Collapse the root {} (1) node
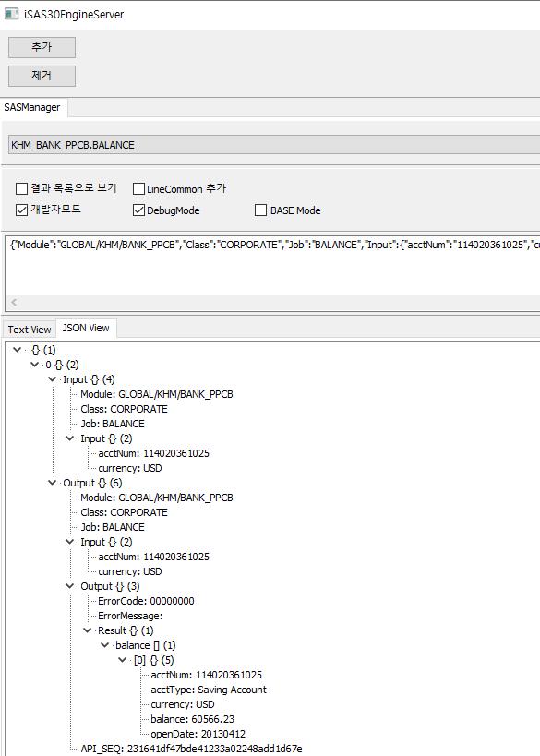540x756 pixels. pos(18,350)
